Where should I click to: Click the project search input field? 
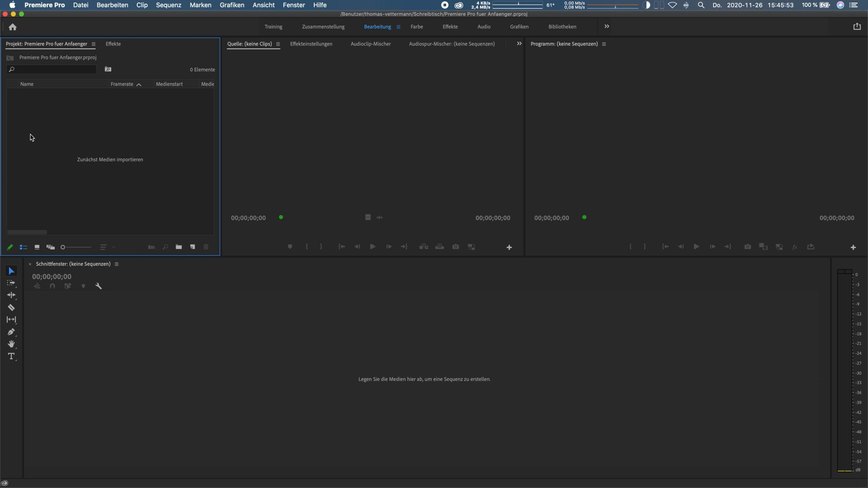[x=54, y=69]
